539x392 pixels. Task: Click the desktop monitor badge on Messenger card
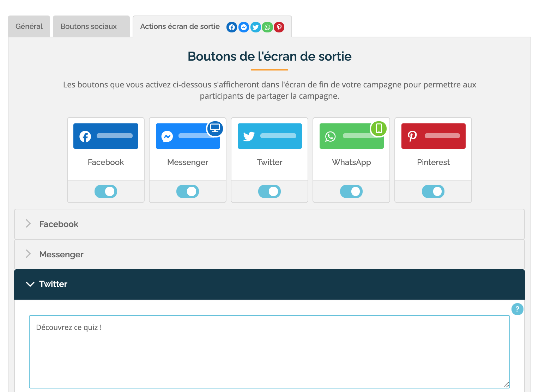click(215, 129)
